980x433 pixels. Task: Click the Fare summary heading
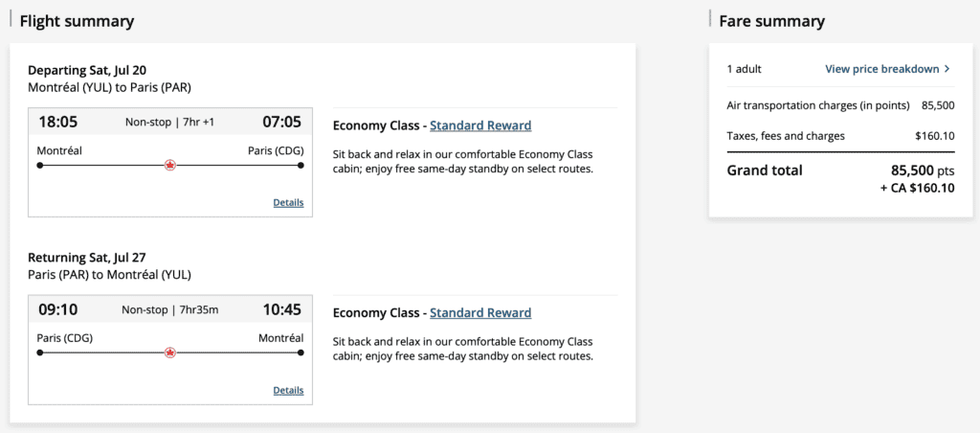click(771, 21)
